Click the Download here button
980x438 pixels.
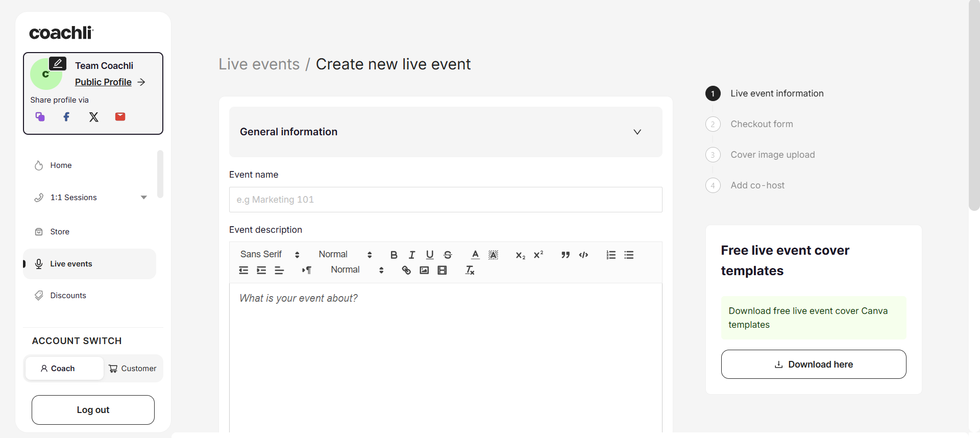click(814, 364)
